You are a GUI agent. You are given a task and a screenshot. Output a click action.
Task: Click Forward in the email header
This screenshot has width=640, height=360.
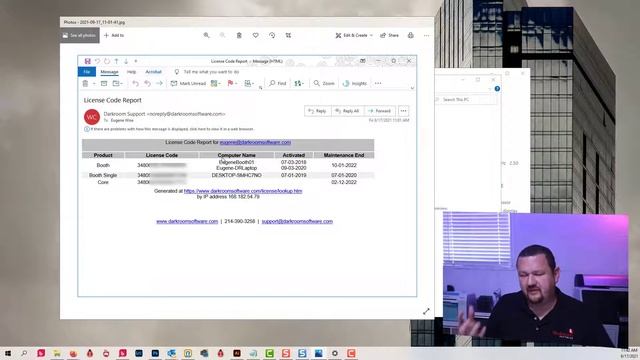point(380,111)
